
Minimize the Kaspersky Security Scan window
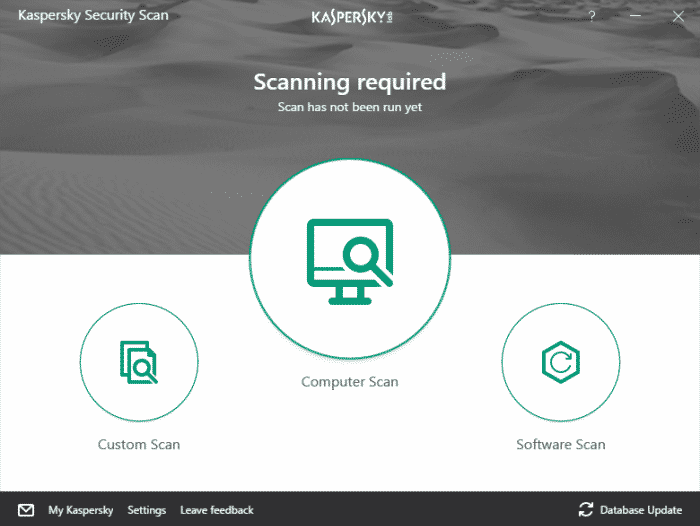[x=635, y=17]
